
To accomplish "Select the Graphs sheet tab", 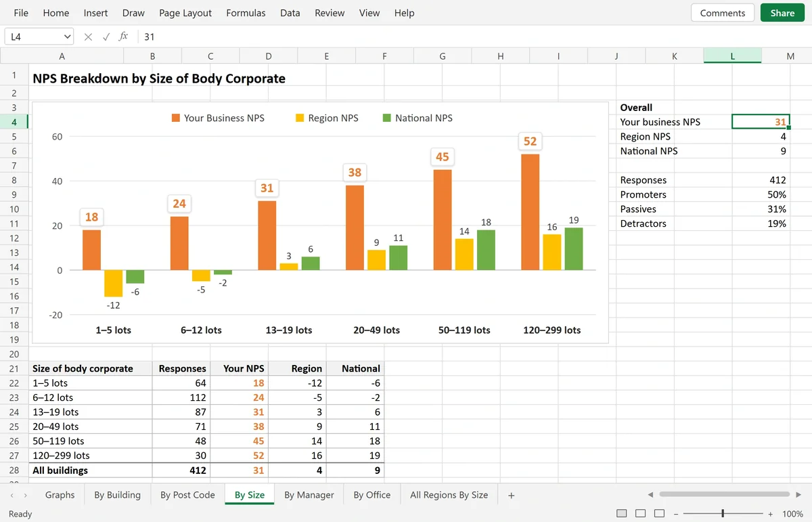I will point(60,495).
